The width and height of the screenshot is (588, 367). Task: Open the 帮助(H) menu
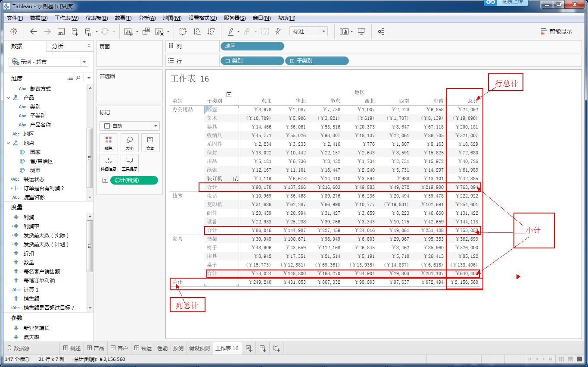click(x=286, y=18)
